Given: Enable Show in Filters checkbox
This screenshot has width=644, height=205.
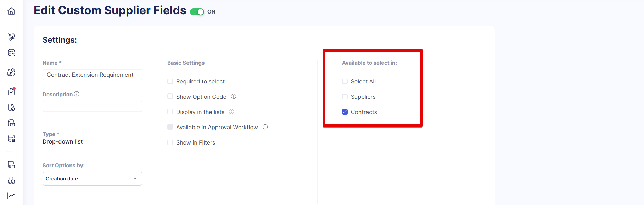Looking at the screenshot, I should [x=170, y=142].
